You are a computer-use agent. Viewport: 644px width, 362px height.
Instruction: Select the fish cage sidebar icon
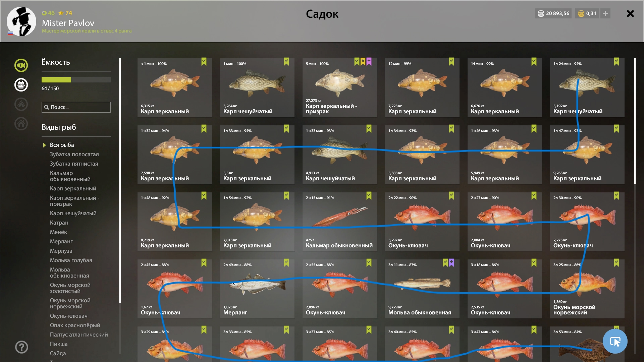point(21,85)
